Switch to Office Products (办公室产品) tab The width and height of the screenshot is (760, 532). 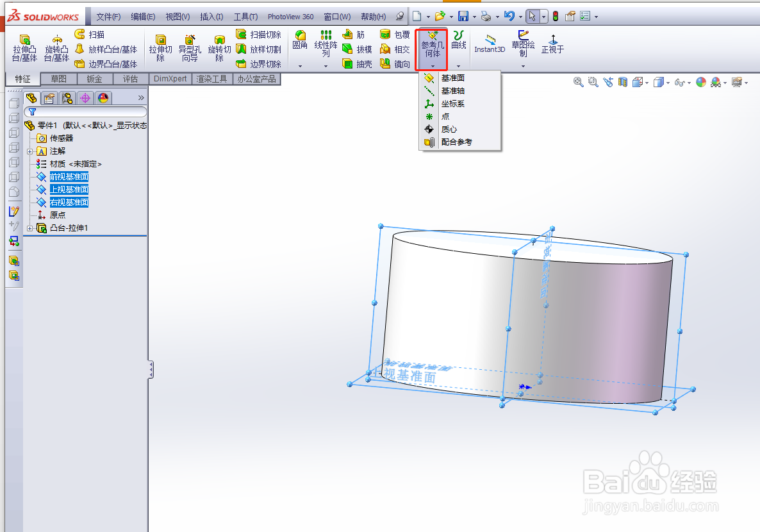(x=256, y=79)
